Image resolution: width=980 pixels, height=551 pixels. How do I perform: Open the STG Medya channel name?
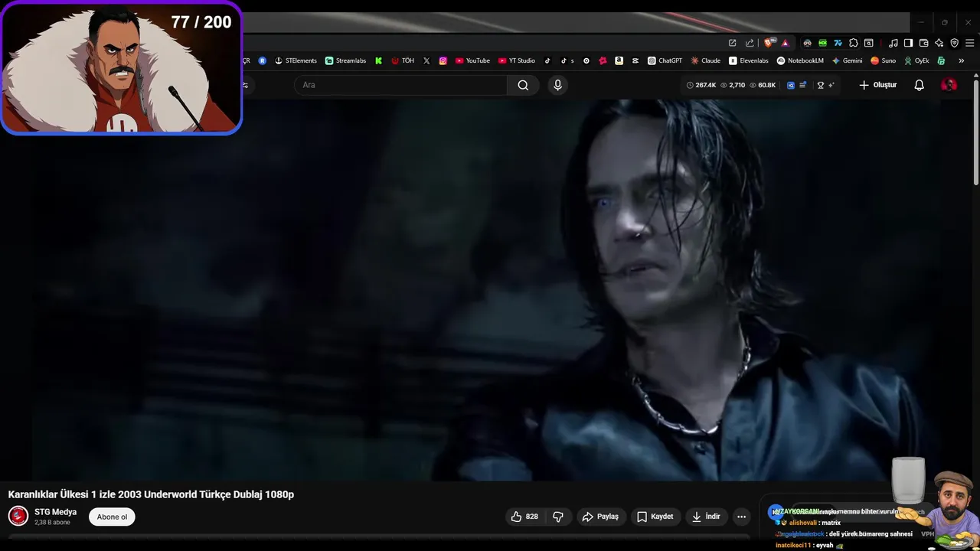[x=55, y=512]
